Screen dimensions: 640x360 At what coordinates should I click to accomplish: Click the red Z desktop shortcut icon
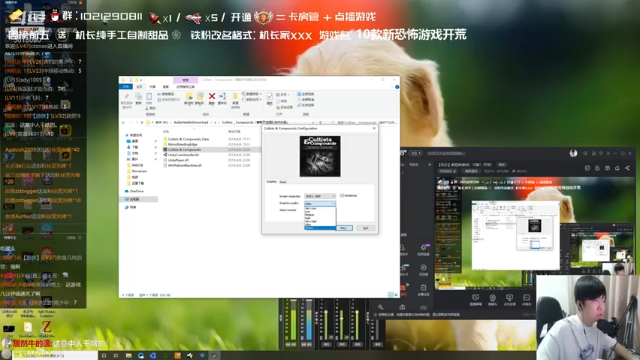click(x=47, y=327)
